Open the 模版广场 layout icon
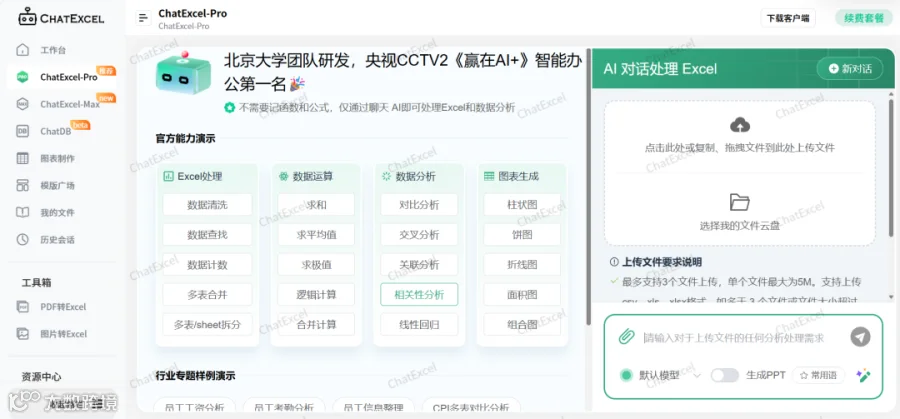The height and width of the screenshot is (419, 900). coord(22,185)
